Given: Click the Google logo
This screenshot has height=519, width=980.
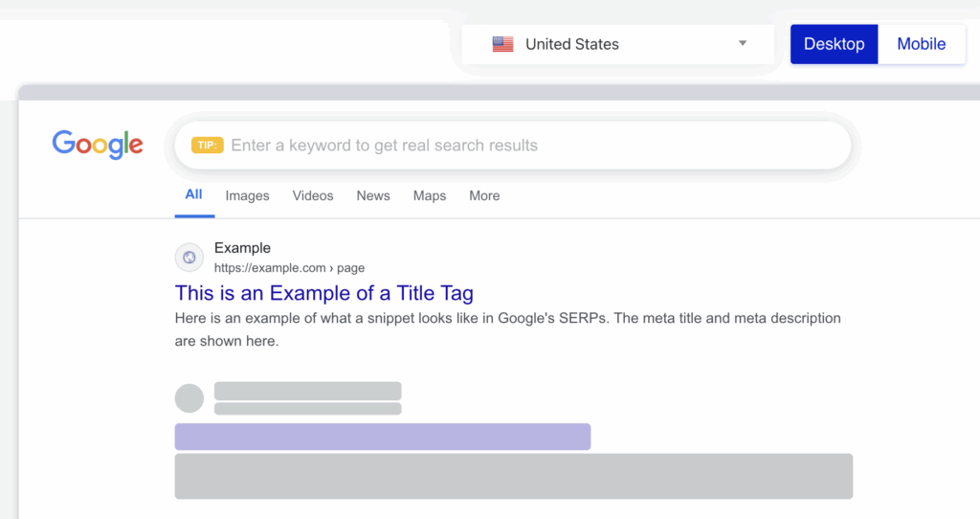Looking at the screenshot, I should point(98,145).
